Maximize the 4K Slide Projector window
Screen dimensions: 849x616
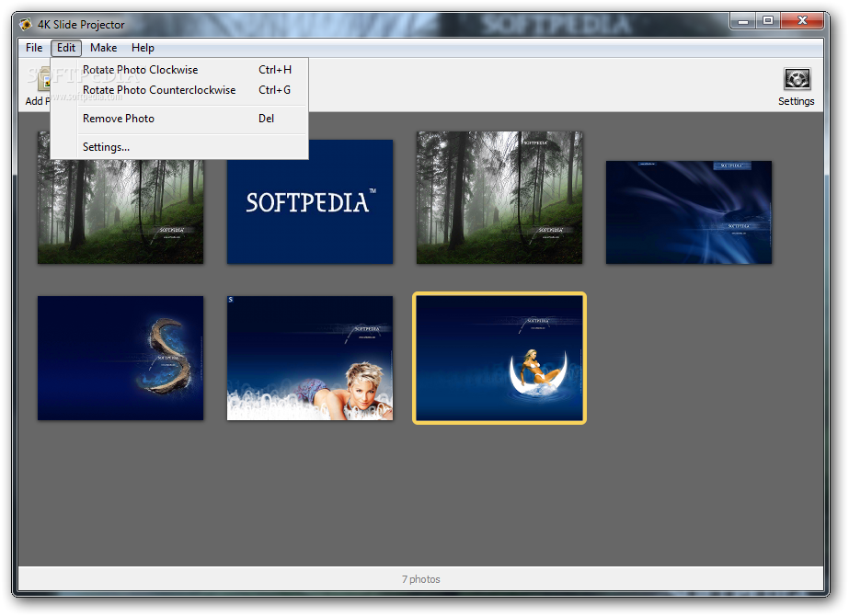coord(768,21)
